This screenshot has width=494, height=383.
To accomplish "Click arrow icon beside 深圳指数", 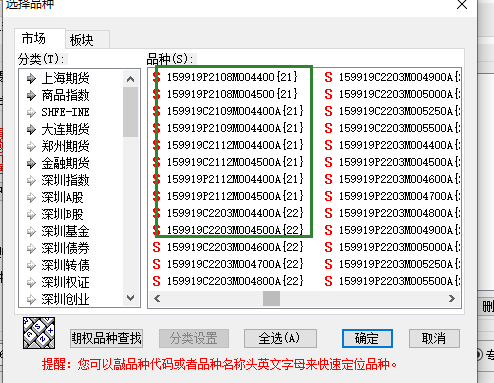I will (31, 181).
